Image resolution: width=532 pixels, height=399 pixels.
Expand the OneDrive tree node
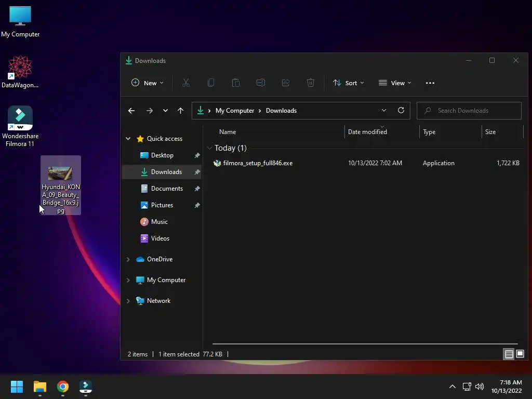click(x=128, y=259)
